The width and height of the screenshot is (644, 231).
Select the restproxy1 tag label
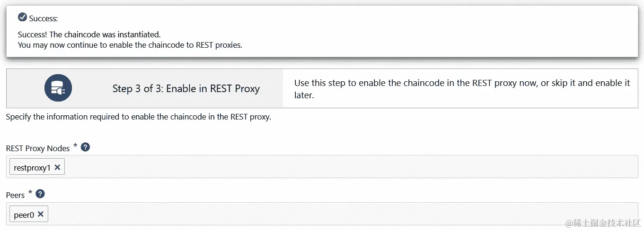(32, 168)
